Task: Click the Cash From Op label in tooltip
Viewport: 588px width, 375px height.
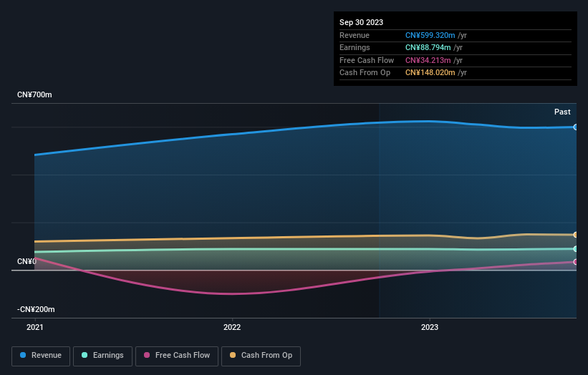Action: pos(365,73)
